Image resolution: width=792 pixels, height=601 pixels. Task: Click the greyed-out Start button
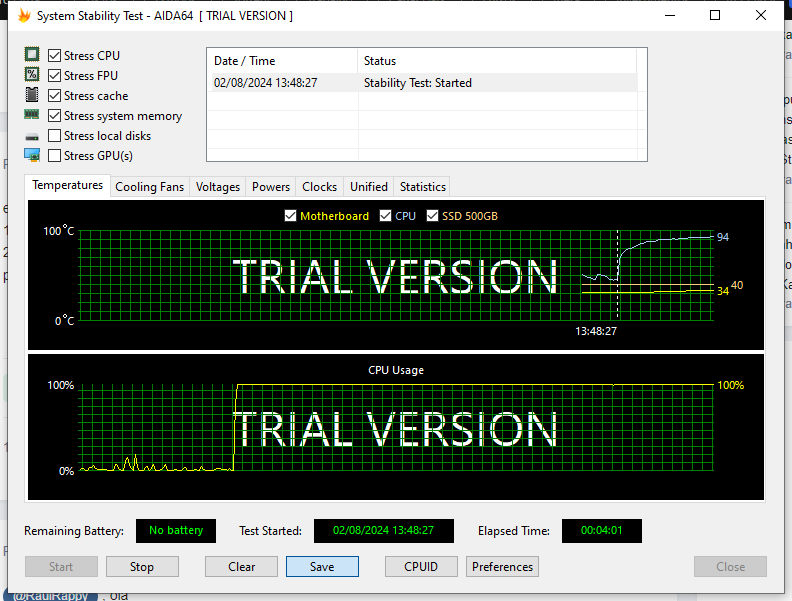tap(61, 567)
